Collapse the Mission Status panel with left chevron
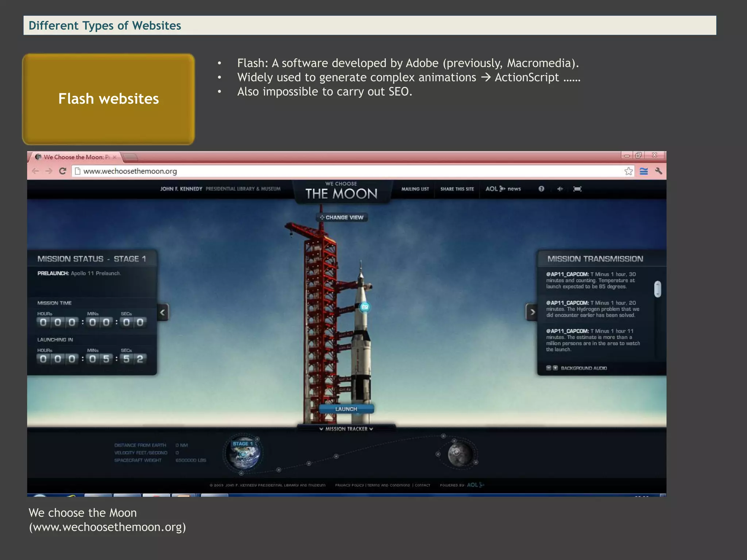The width and height of the screenshot is (747, 560). click(163, 312)
